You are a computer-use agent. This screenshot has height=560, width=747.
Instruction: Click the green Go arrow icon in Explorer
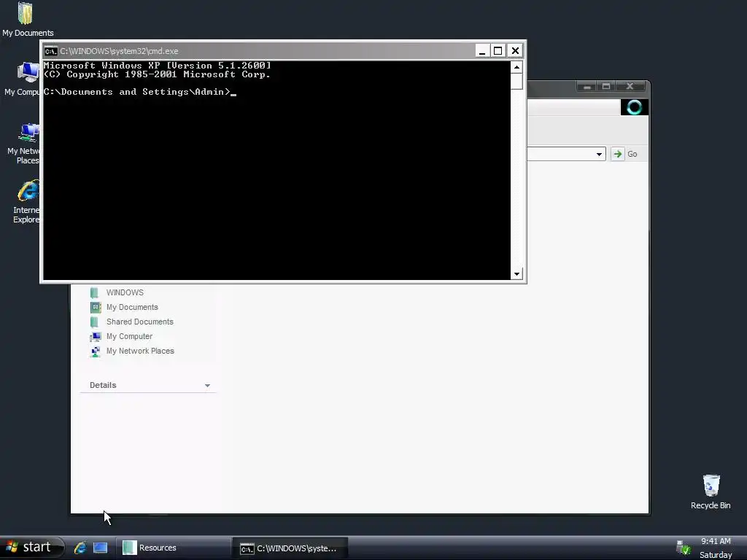click(617, 154)
